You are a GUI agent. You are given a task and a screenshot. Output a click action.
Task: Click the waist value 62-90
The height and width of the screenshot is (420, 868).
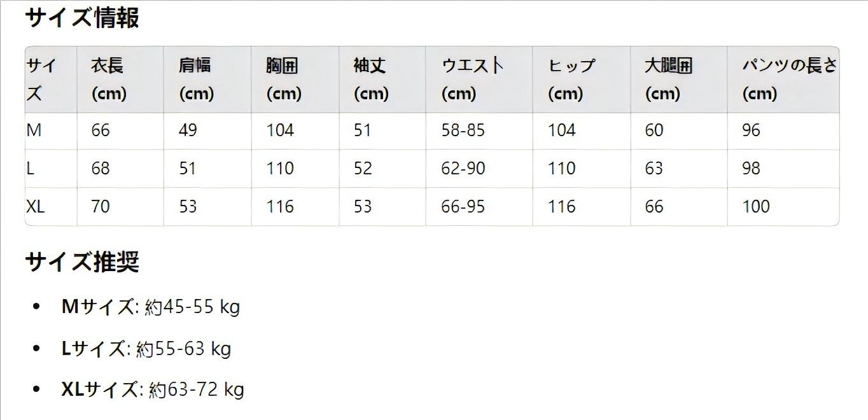pos(463,169)
